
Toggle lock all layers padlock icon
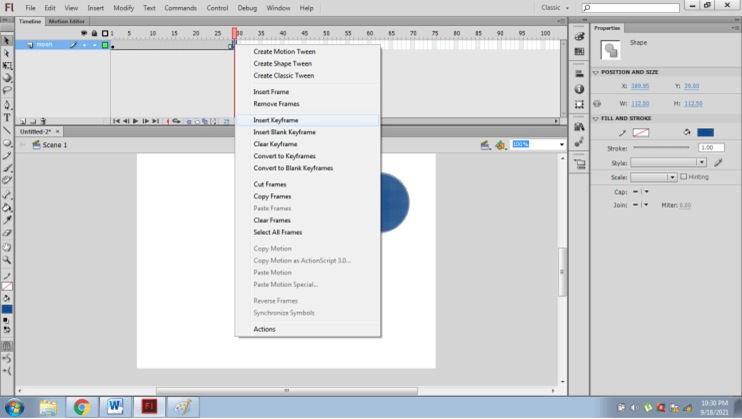(95, 33)
